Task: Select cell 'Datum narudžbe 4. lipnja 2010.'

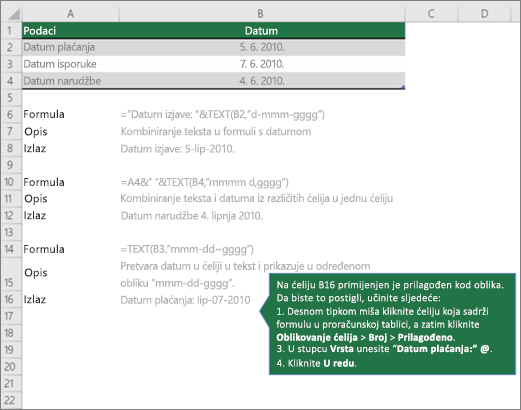Action: [191, 216]
